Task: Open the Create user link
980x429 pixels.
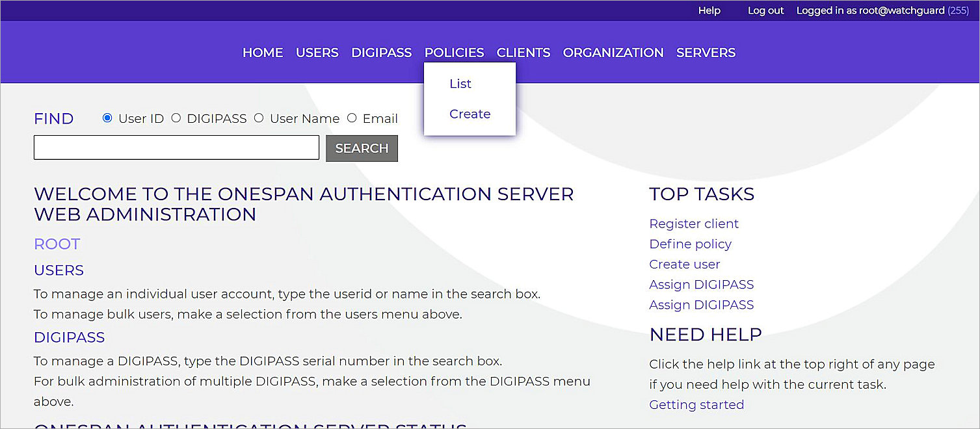Action: (684, 264)
